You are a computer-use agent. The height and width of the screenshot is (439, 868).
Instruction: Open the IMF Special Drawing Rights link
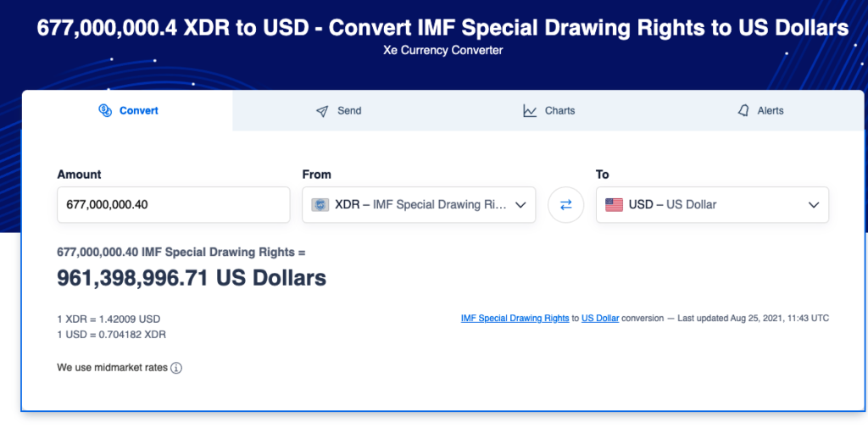coord(515,319)
